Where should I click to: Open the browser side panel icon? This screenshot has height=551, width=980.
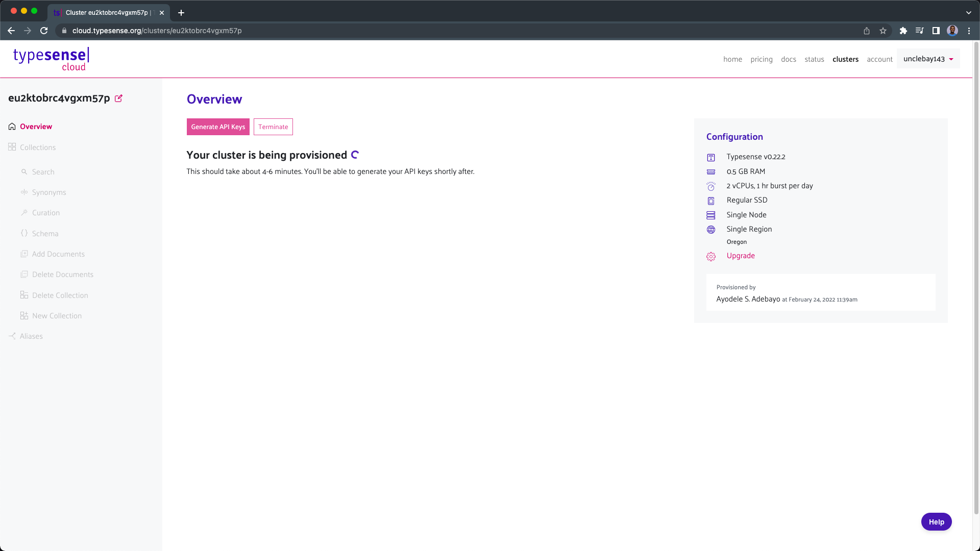[x=936, y=31]
